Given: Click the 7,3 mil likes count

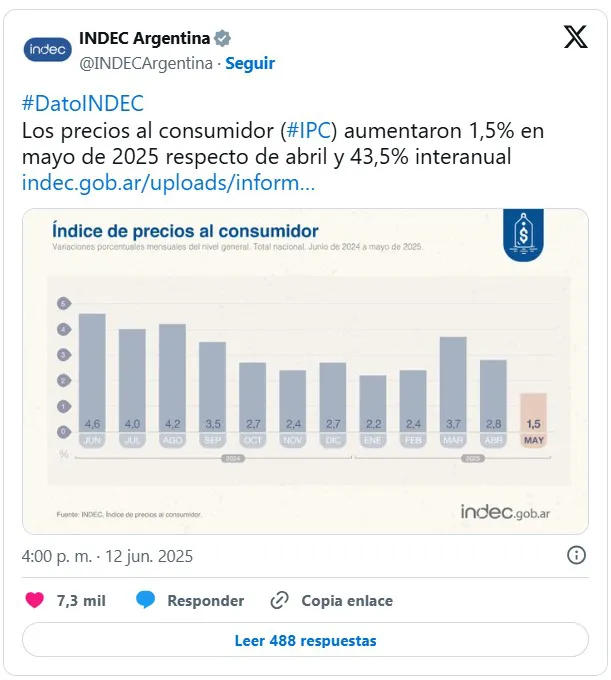Looking at the screenshot, I should [x=81, y=601].
